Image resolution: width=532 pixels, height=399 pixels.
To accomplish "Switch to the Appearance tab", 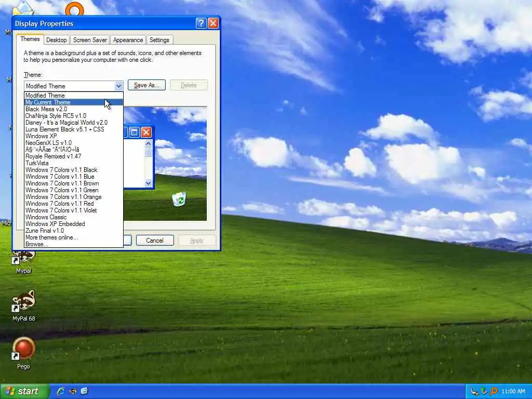I will pyautogui.click(x=128, y=40).
